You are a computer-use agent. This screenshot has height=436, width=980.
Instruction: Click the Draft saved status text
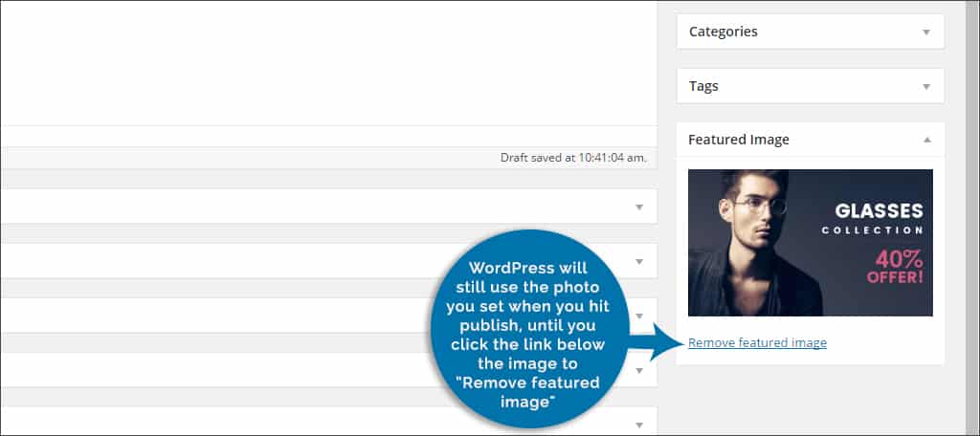(x=573, y=158)
